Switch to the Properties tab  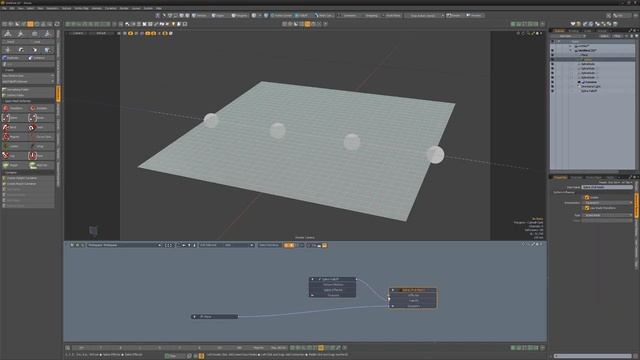pyautogui.click(x=560, y=178)
